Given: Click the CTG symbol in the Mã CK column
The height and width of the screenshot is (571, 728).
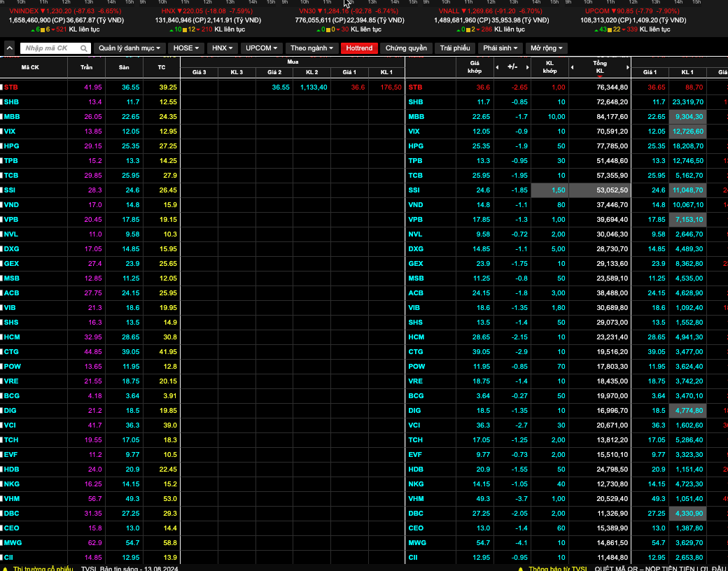Looking at the screenshot, I should (x=11, y=352).
